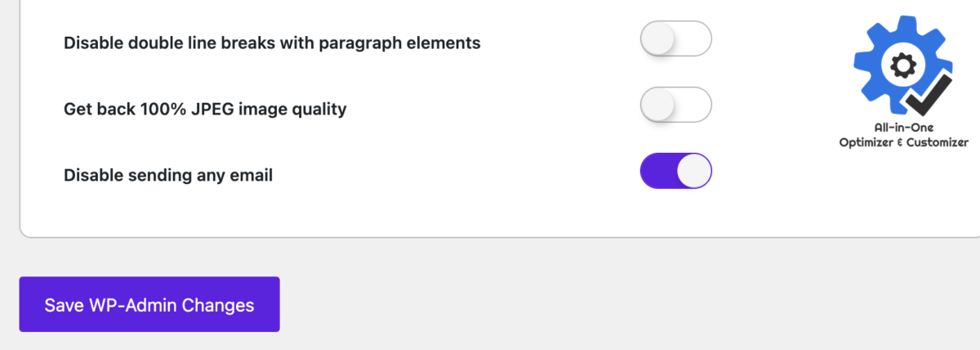The width and height of the screenshot is (980, 350).
Task: Click the "Disable sending any email" label
Action: click(x=167, y=174)
